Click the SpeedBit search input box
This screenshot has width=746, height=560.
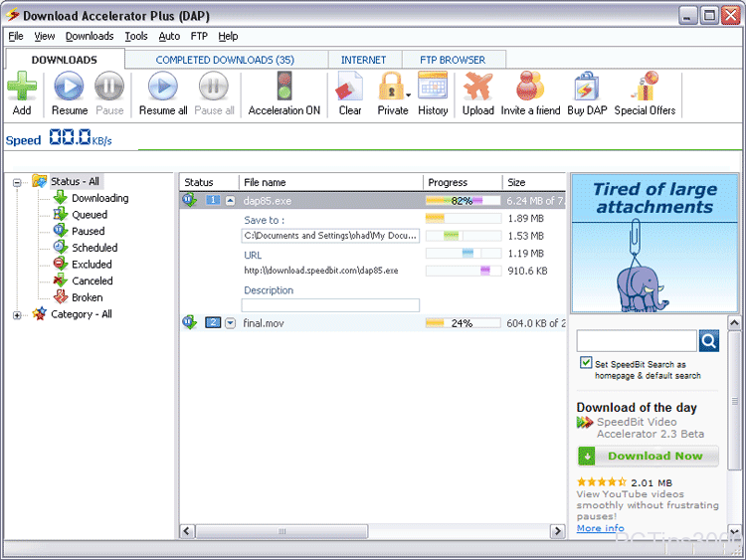click(x=637, y=341)
